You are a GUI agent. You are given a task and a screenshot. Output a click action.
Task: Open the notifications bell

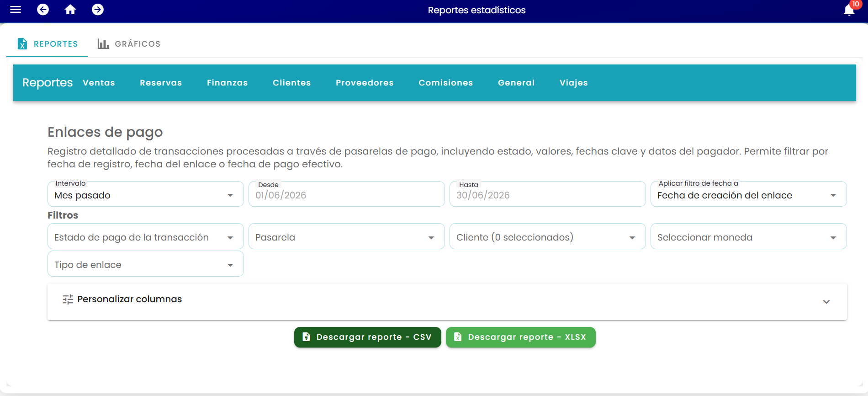(x=849, y=10)
